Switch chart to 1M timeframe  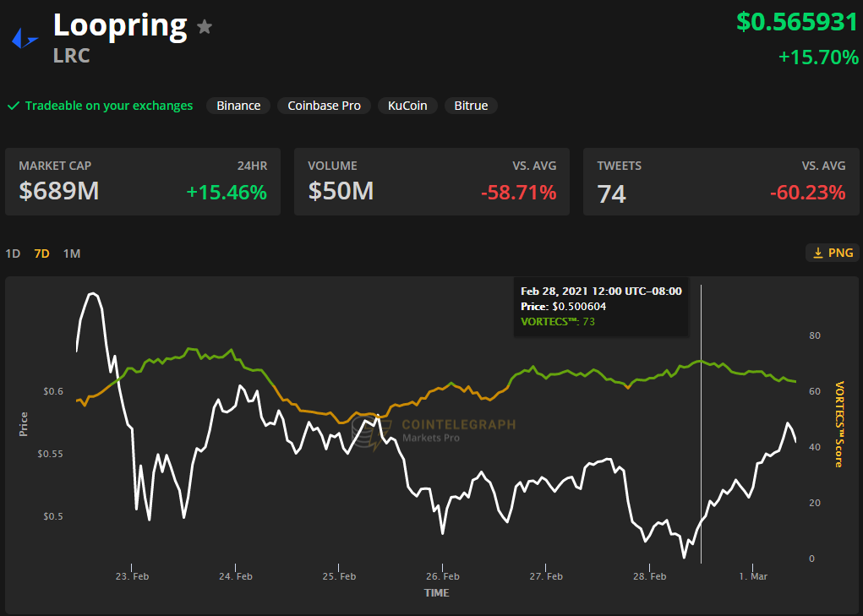coord(72,253)
